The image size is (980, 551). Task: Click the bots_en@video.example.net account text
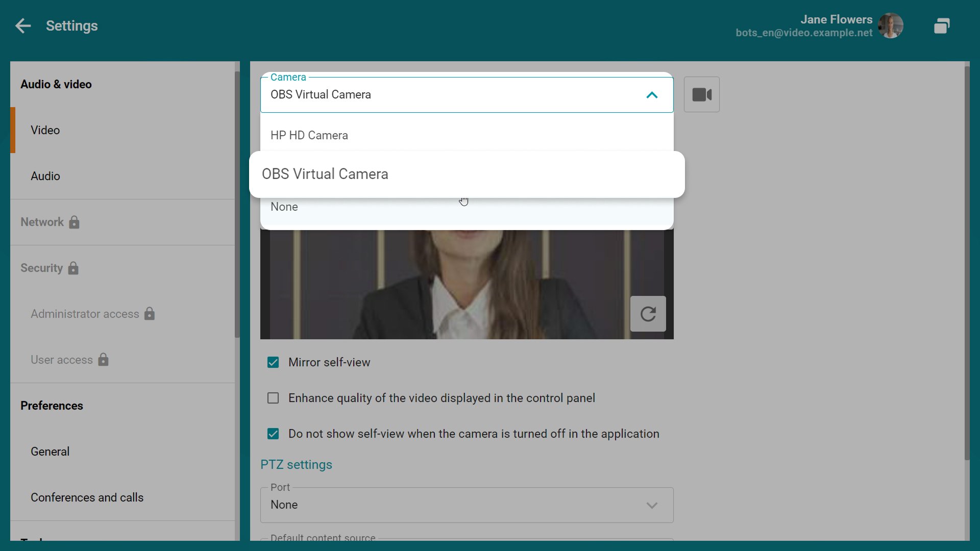tap(804, 33)
